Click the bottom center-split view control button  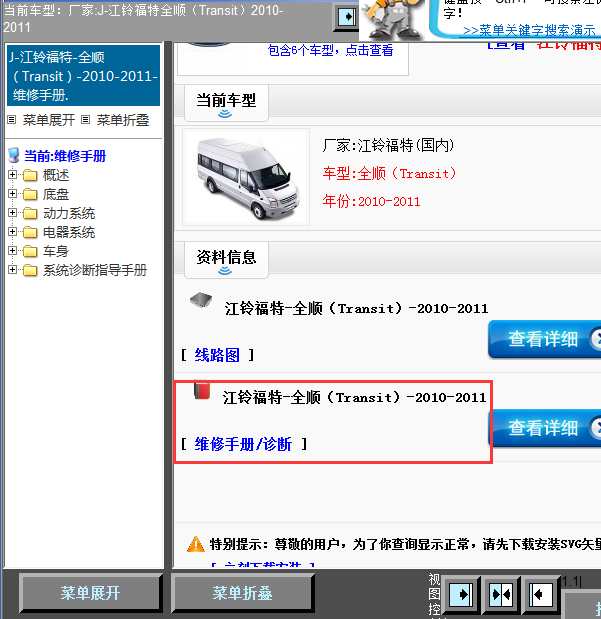pyautogui.click(x=501, y=595)
